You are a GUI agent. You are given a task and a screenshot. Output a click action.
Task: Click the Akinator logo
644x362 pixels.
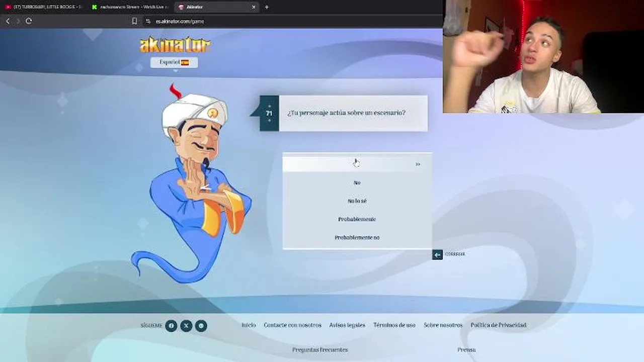click(x=175, y=45)
